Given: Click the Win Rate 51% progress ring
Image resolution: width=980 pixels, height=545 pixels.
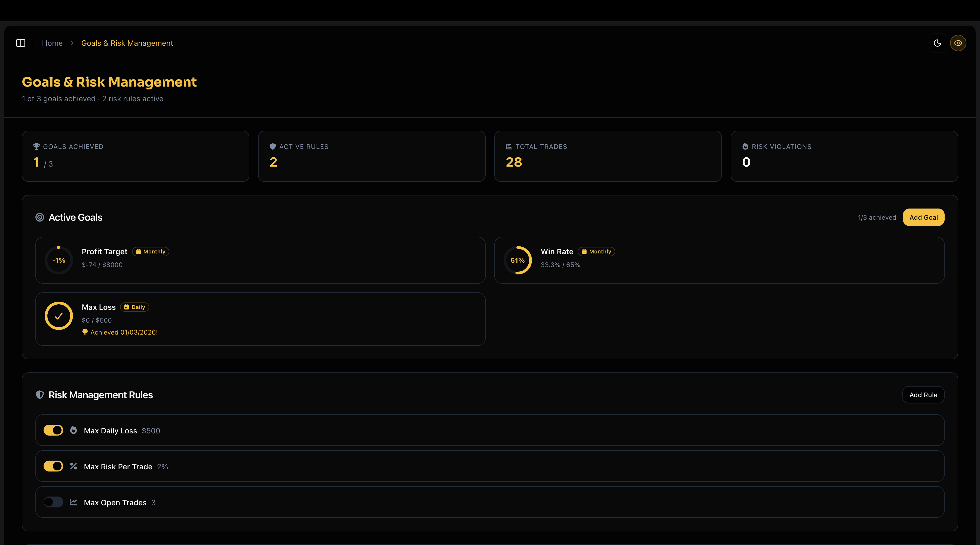Looking at the screenshot, I should (517, 261).
